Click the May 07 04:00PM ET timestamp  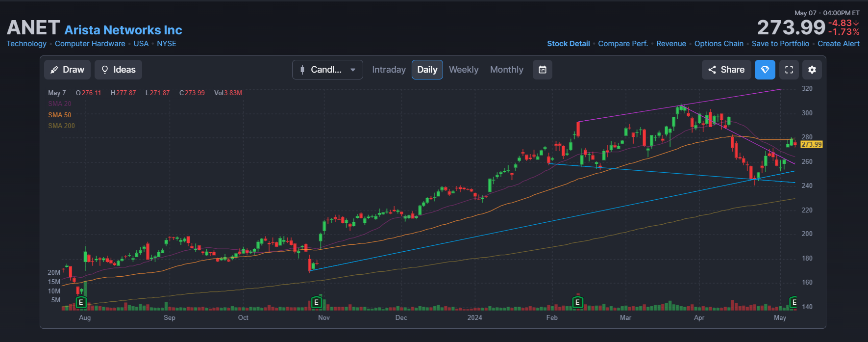click(x=827, y=13)
